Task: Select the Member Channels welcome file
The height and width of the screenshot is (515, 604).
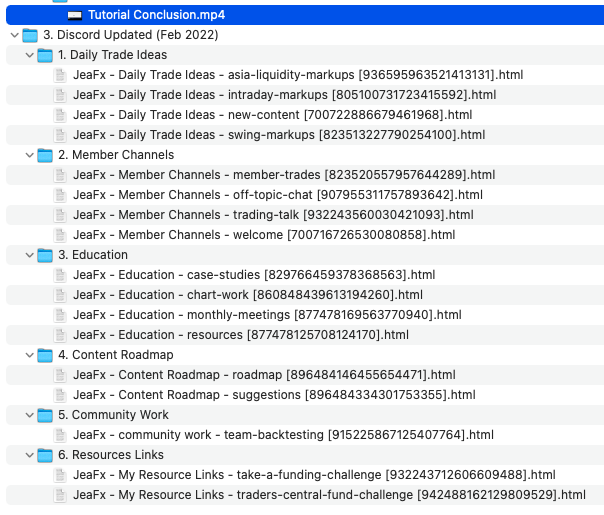Action: 263,235
